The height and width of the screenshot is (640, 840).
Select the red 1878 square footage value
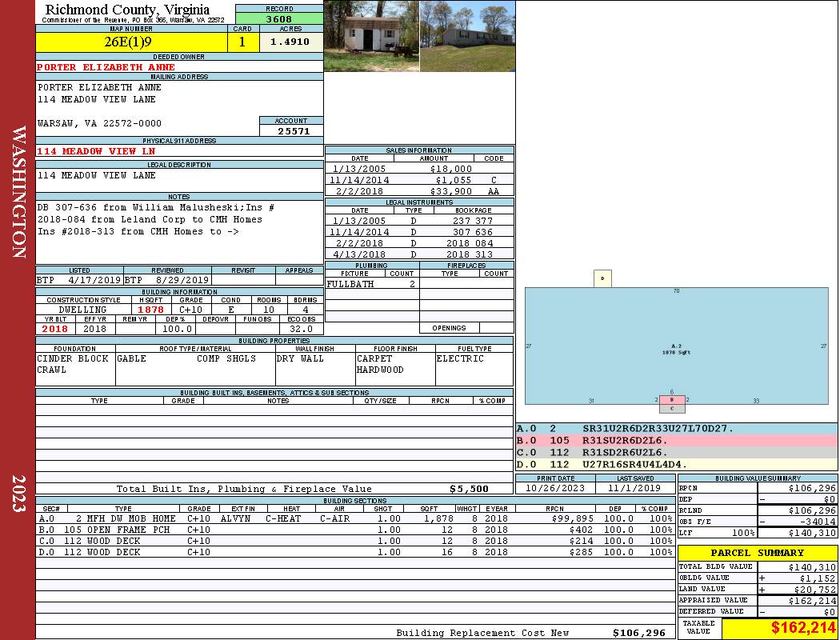pos(150,309)
